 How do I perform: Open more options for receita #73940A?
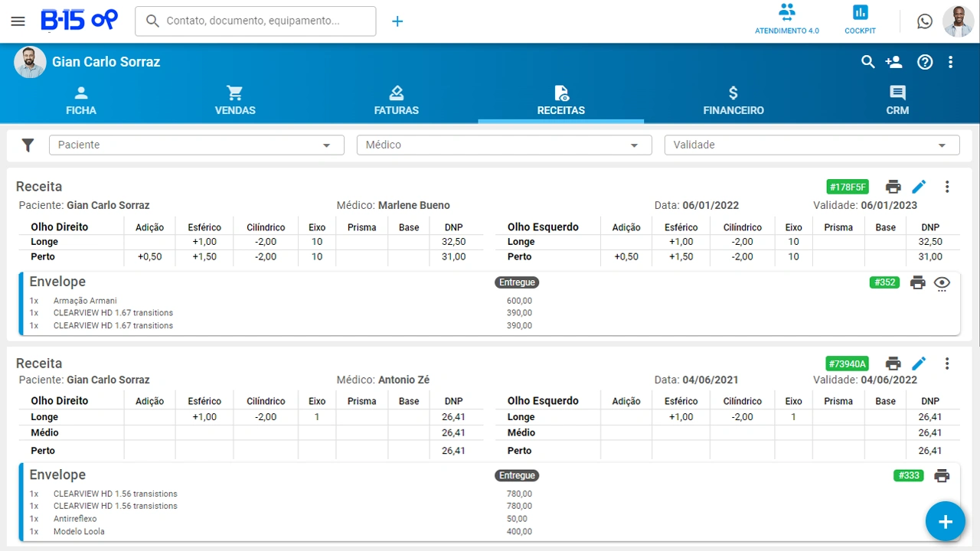click(947, 364)
